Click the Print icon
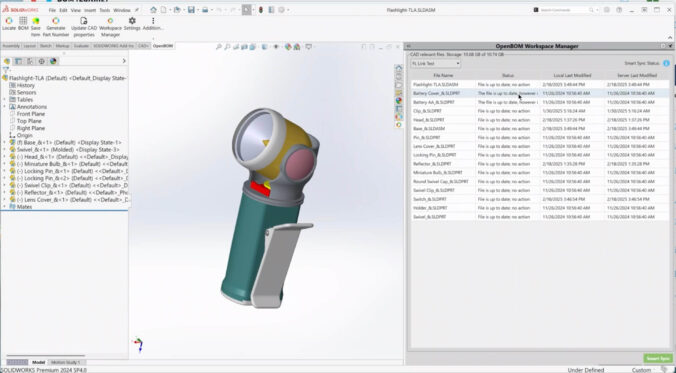676x373 pixels. pyautogui.click(x=205, y=10)
